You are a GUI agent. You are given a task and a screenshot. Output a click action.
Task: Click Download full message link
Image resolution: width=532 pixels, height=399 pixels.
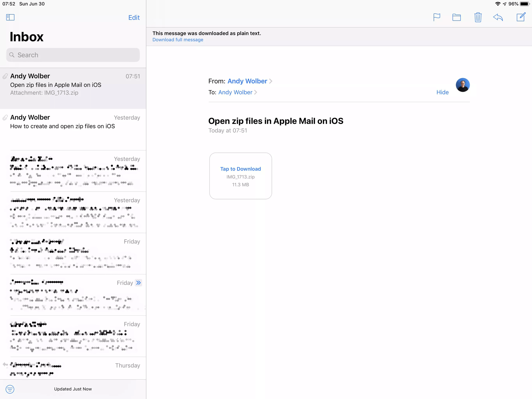click(178, 40)
